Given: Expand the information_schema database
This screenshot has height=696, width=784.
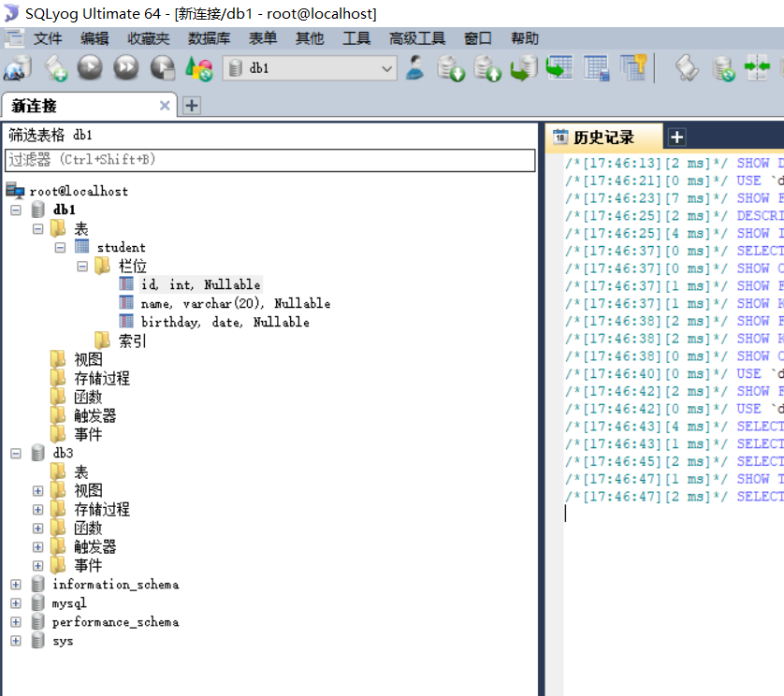Looking at the screenshot, I should point(16,584).
